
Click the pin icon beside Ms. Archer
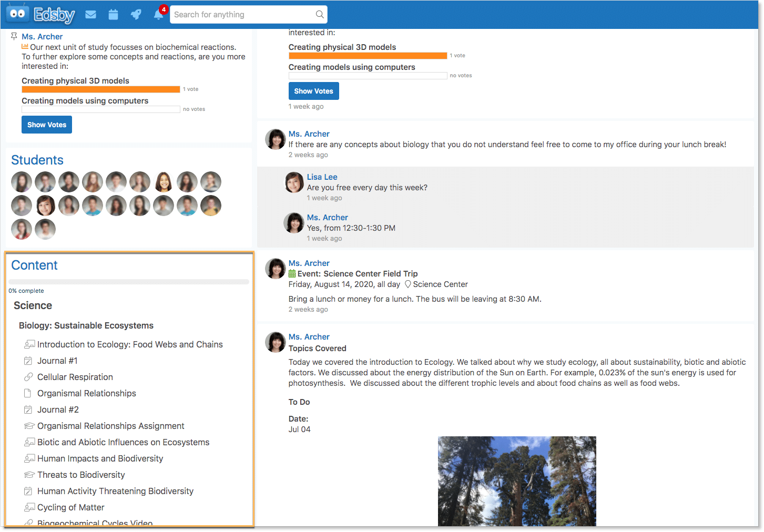coord(14,36)
